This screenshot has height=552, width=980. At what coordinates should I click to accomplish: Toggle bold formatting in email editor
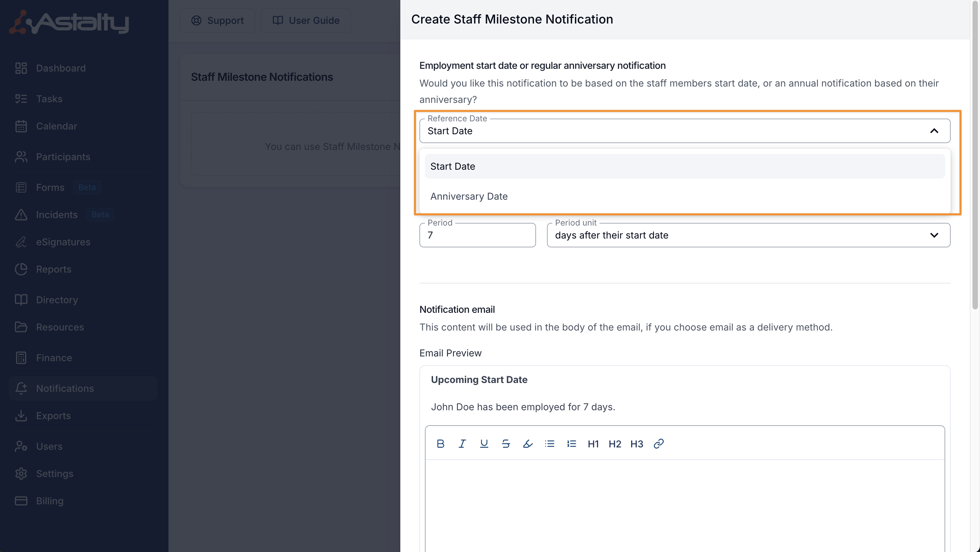click(x=441, y=444)
